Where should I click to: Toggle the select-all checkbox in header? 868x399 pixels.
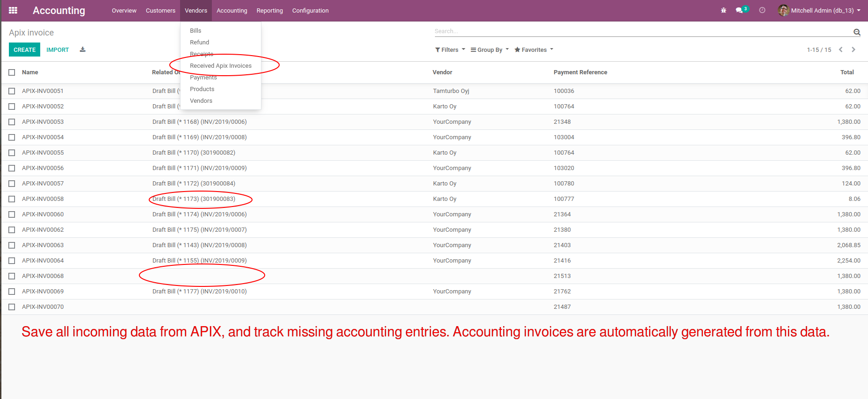[x=12, y=72]
